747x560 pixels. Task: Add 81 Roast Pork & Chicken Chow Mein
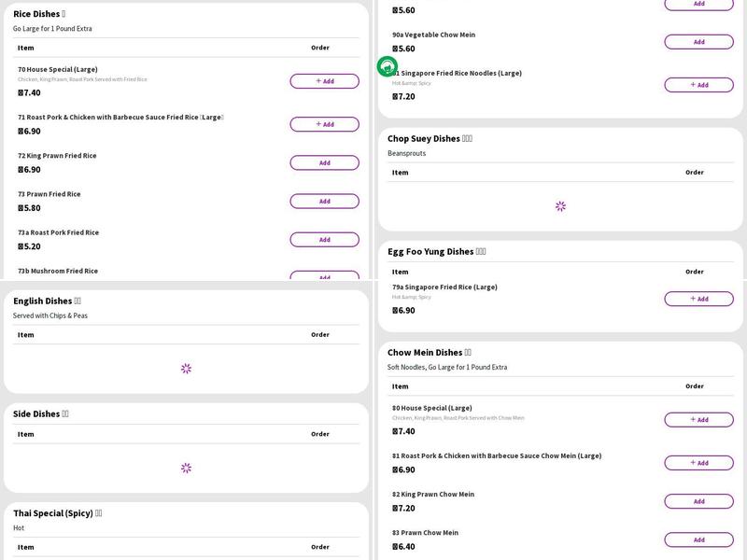coord(698,463)
